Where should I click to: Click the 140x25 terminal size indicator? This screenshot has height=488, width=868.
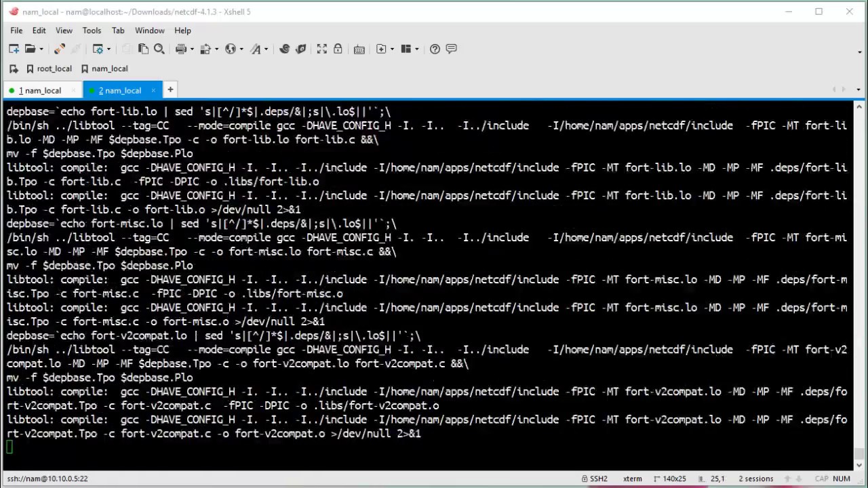670,479
